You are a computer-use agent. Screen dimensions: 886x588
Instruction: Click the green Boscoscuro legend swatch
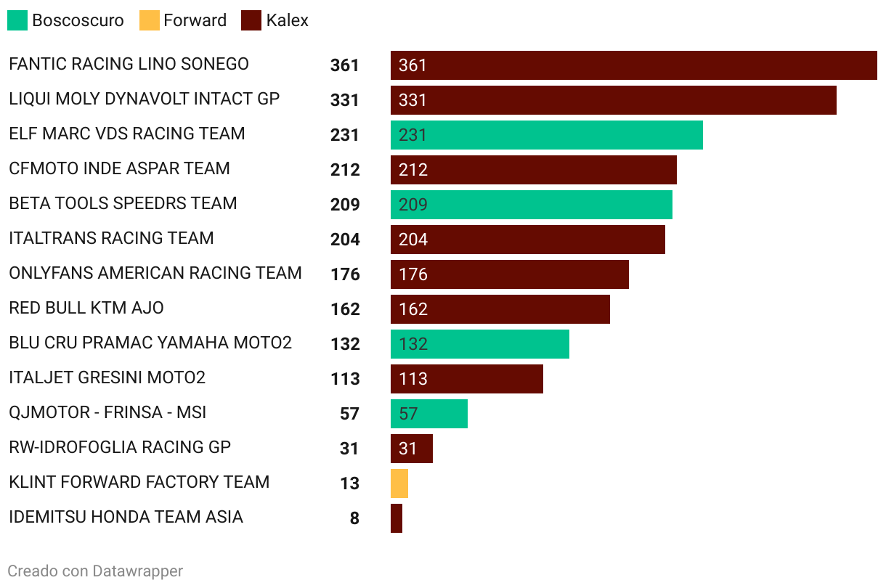coord(17,20)
